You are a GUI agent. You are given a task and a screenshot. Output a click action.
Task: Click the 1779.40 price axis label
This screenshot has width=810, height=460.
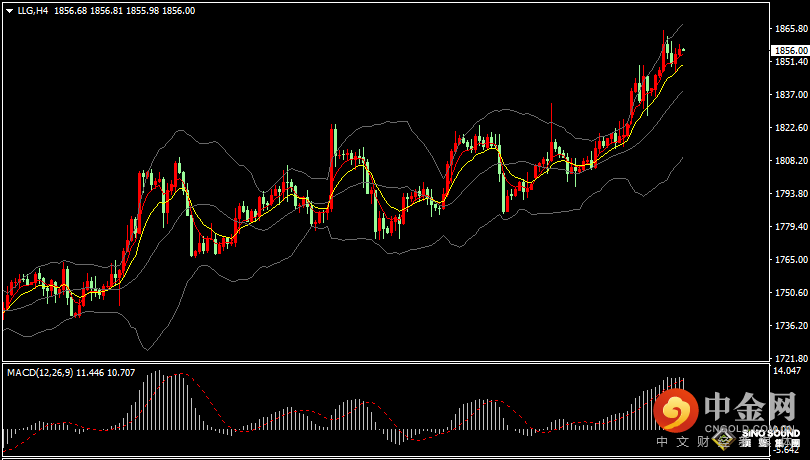pos(790,227)
